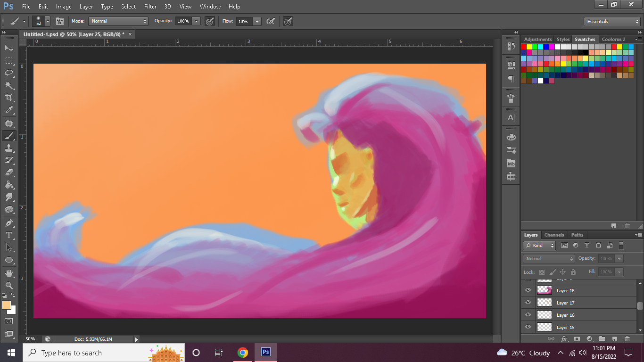Select the Eyedropper tool
Screen dimensions: 644x362
9,110
